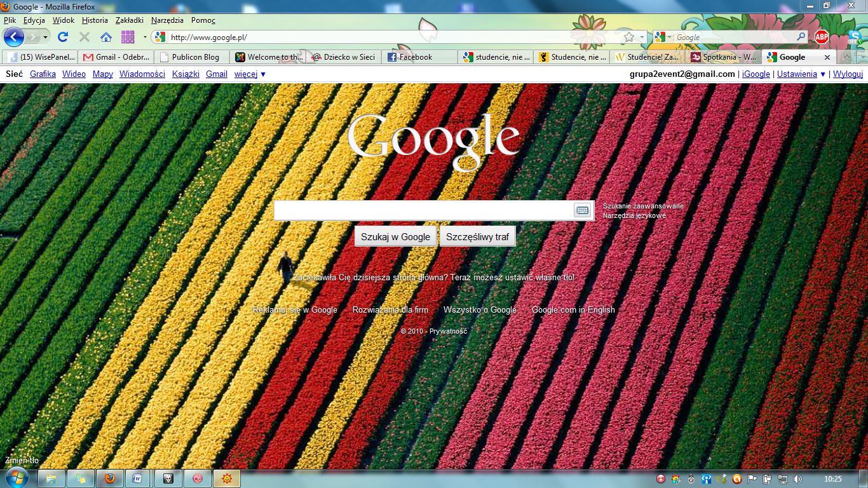The image size is (868, 488).
Task: Open the clock showing 10:25
Action: pyautogui.click(x=832, y=479)
